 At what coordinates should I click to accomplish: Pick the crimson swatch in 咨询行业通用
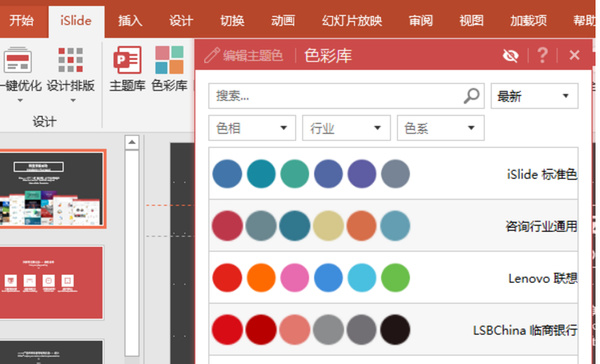227,226
